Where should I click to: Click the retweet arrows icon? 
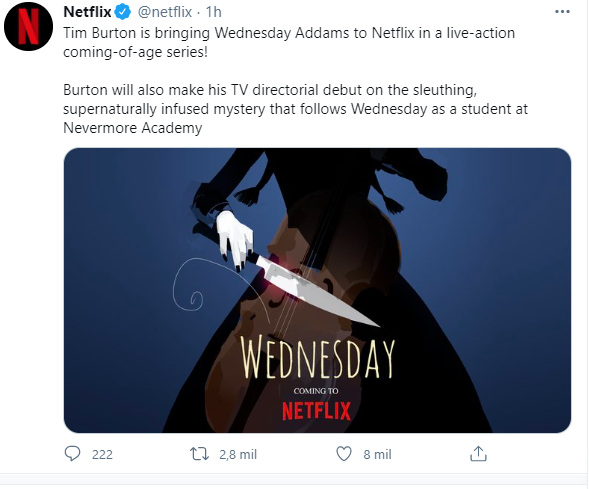[199, 454]
